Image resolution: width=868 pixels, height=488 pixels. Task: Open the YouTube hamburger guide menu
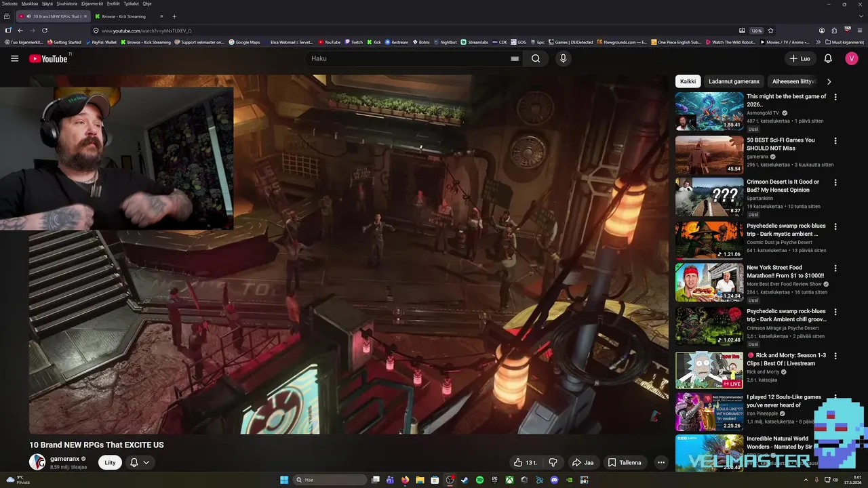(14, 58)
